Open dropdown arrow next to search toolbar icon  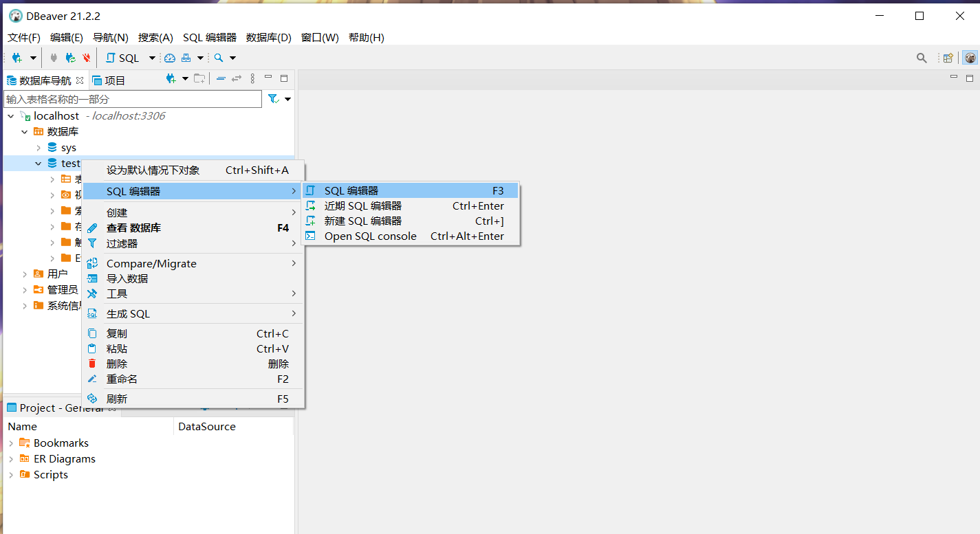232,58
